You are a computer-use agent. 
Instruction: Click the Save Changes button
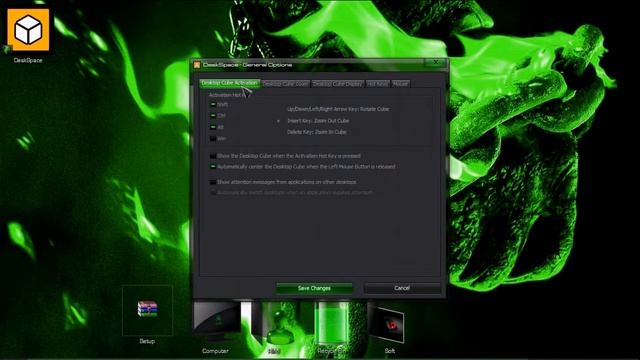click(314, 288)
